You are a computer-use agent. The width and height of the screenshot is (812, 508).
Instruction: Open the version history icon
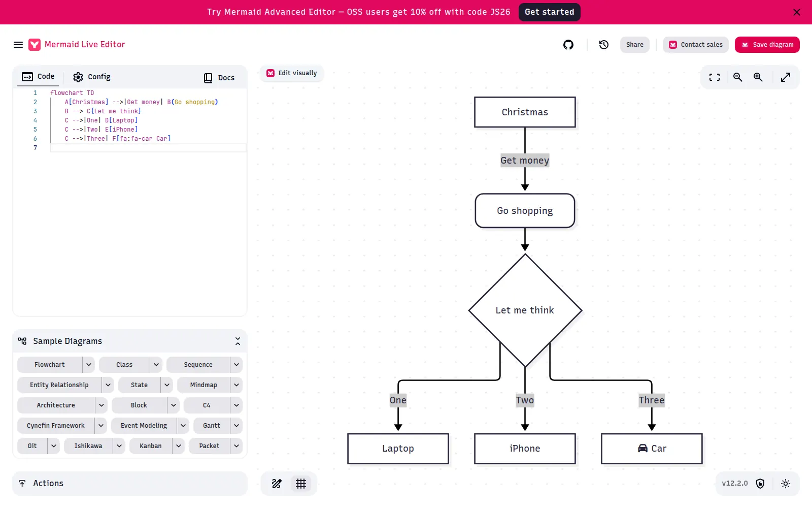click(x=604, y=45)
